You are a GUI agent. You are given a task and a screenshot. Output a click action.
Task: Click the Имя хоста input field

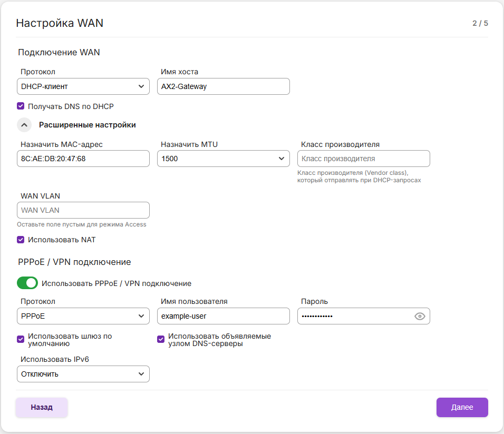click(224, 86)
